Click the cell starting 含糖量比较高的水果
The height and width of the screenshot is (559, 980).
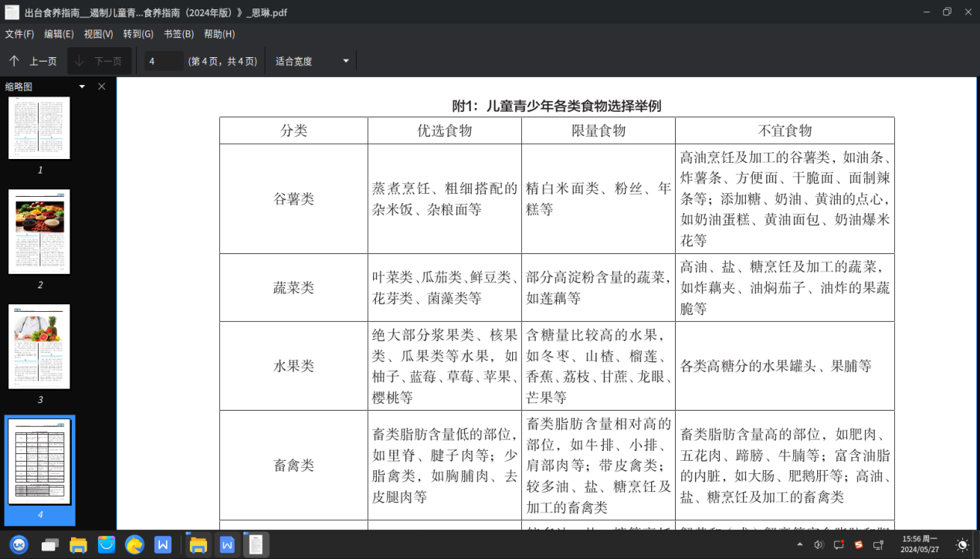tap(599, 366)
